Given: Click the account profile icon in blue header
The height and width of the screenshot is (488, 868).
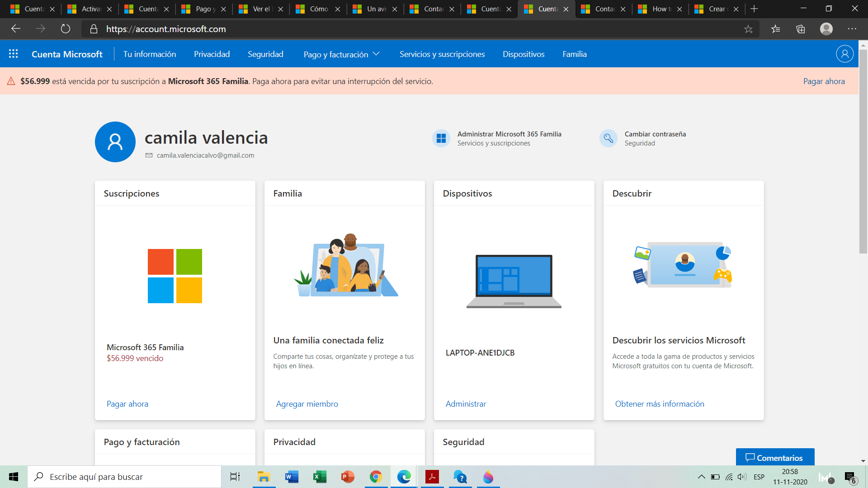Looking at the screenshot, I should click(x=844, y=54).
